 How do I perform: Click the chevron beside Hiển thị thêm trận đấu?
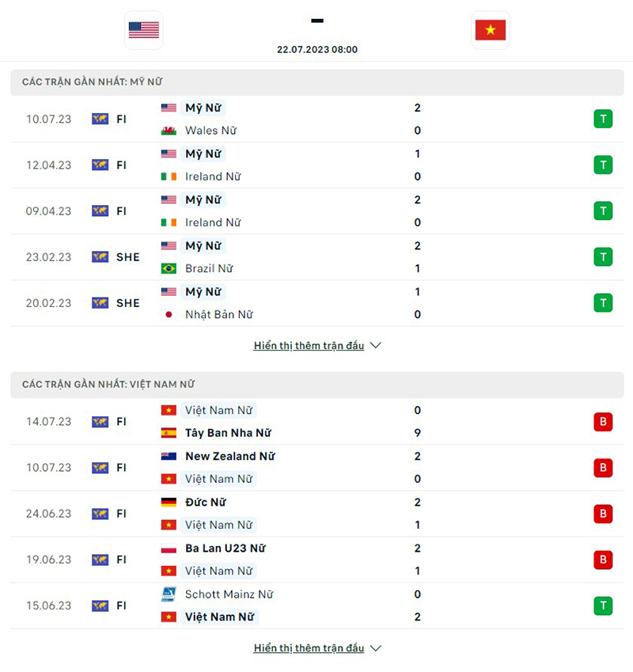[375, 345]
